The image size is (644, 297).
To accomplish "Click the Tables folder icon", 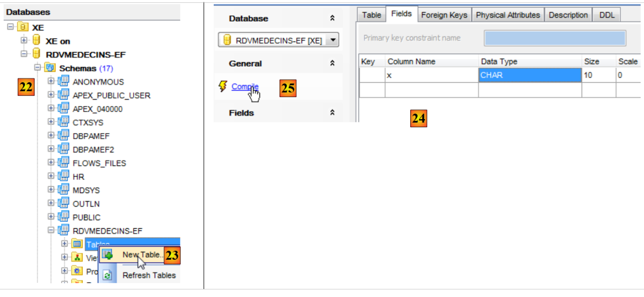I will (x=77, y=244).
